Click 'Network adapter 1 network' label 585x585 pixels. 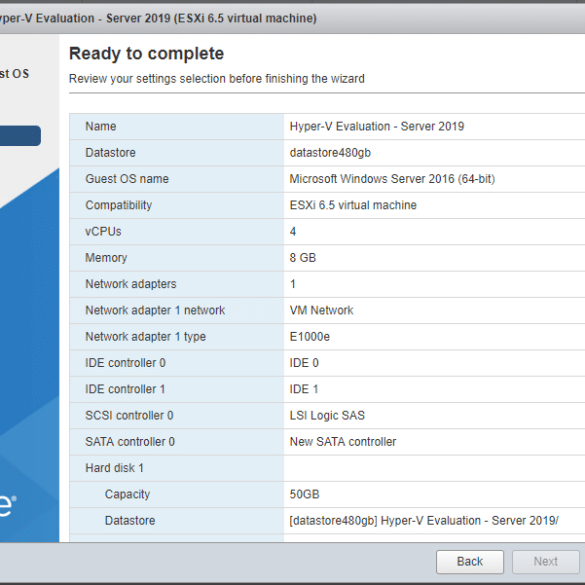tap(155, 310)
